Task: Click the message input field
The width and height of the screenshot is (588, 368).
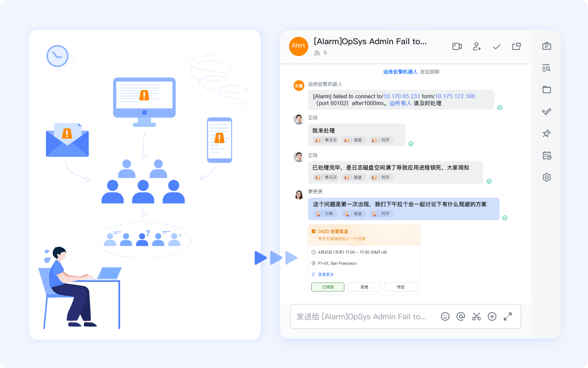Action: [x=364, y=316]
